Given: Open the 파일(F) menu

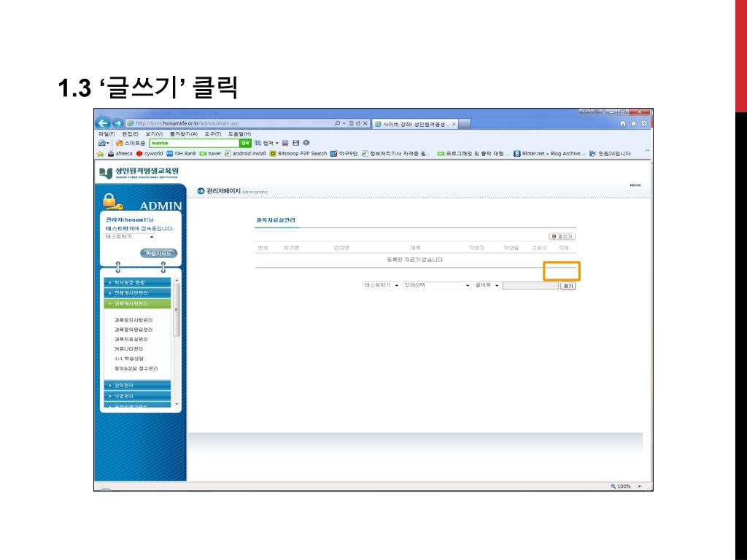Looking at the screenshot, I should tap(107, 134).
